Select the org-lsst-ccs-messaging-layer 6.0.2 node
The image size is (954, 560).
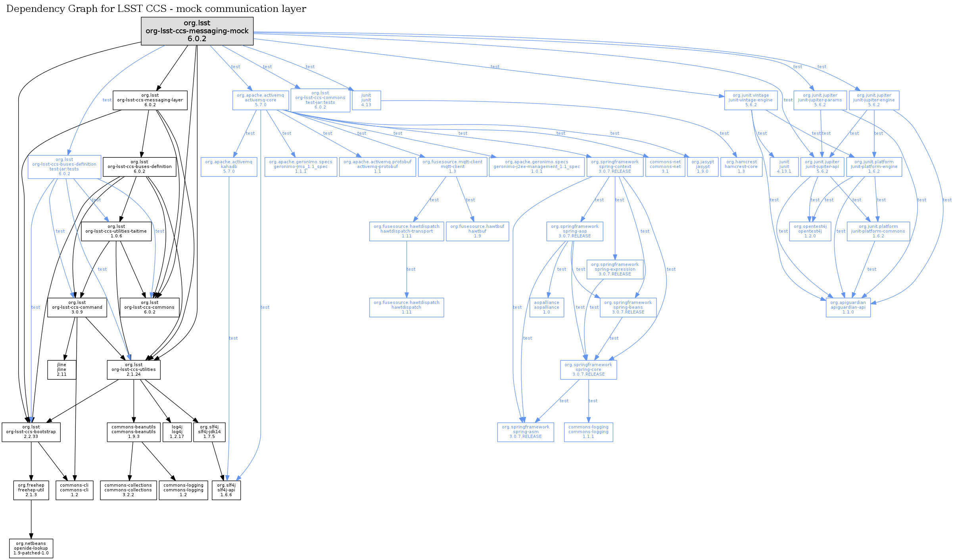150,100
